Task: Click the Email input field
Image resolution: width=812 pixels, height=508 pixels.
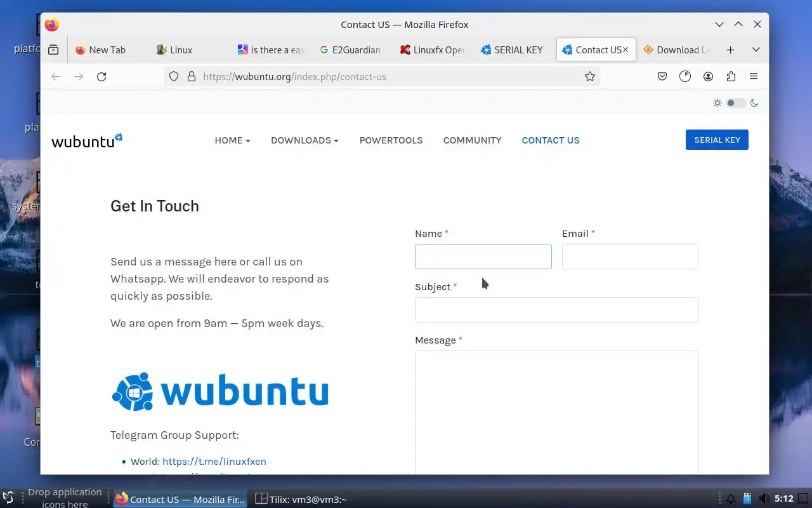Action: coord(631,257)
